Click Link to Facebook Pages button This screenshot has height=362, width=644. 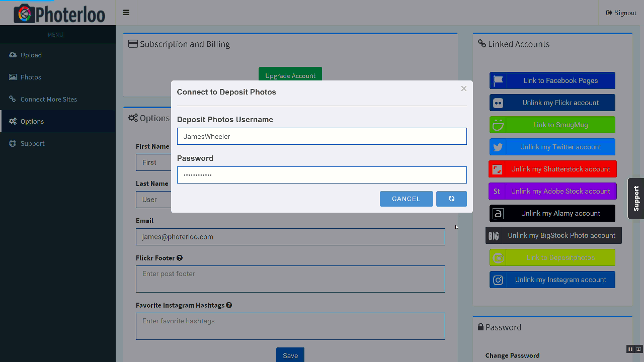point(552,80)
